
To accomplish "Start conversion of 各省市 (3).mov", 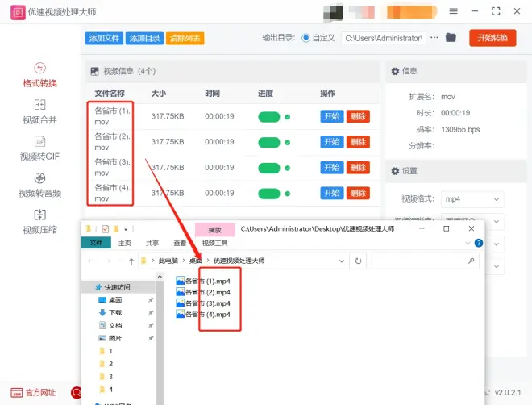I will pos(332,167).
